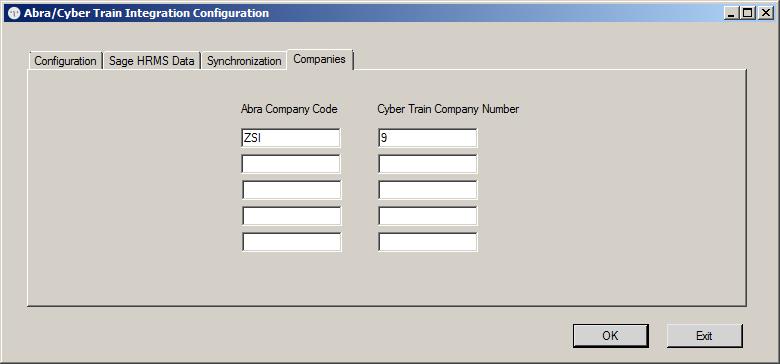
Task: Activate the fourth Cyber Train Company Number field
Action: [x=428, y=216]
